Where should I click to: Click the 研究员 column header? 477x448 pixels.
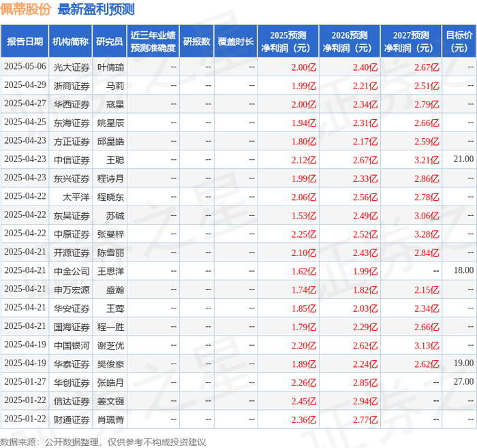pos(110,42)
